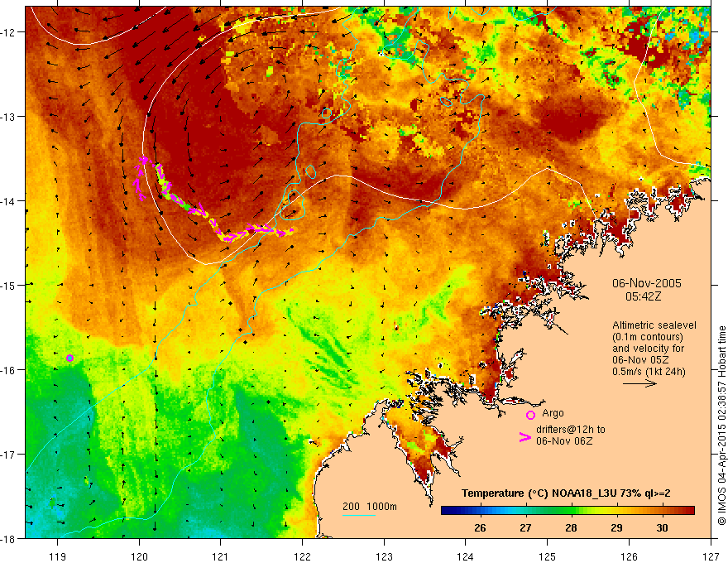
Task: Click longitude axis label '125'
Action: tap(548, 556)
